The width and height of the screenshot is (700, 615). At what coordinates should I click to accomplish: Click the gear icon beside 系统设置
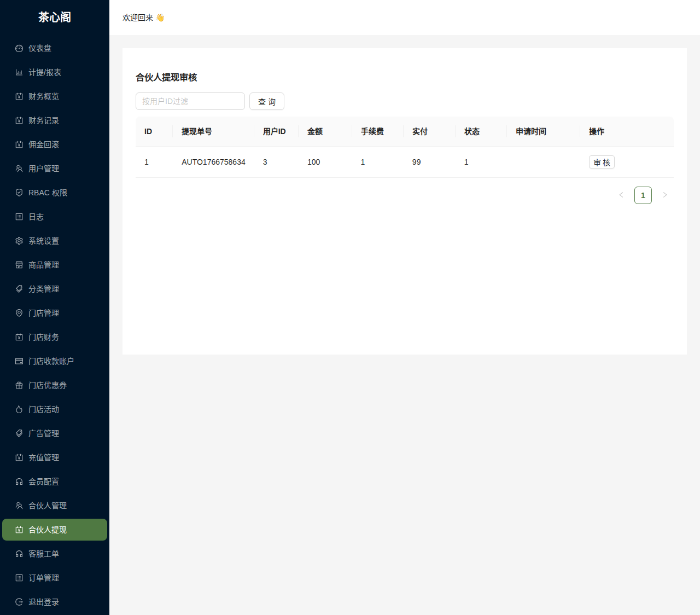click(x=19, y=241)
